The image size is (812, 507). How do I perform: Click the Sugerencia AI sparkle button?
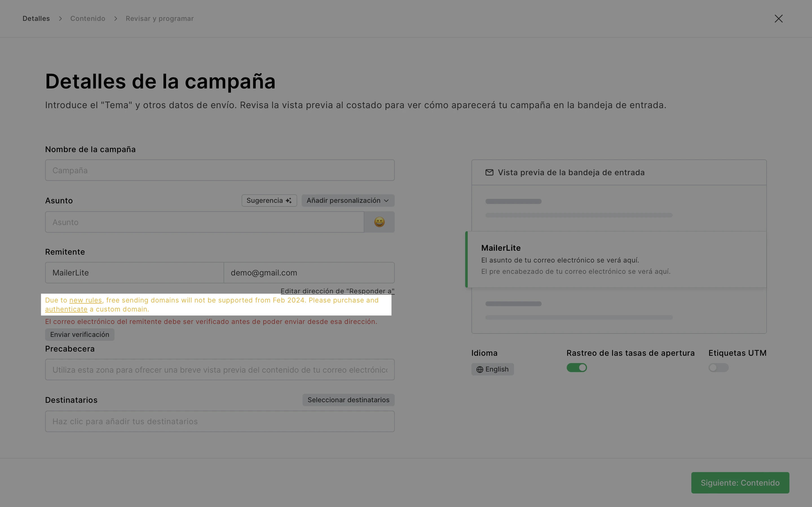pos(269,201)
